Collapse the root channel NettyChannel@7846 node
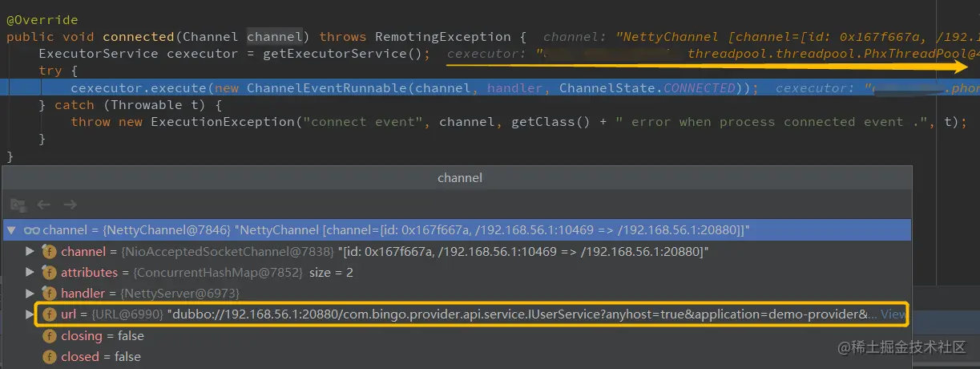This screenshot has height=369, width=980. 12,231
